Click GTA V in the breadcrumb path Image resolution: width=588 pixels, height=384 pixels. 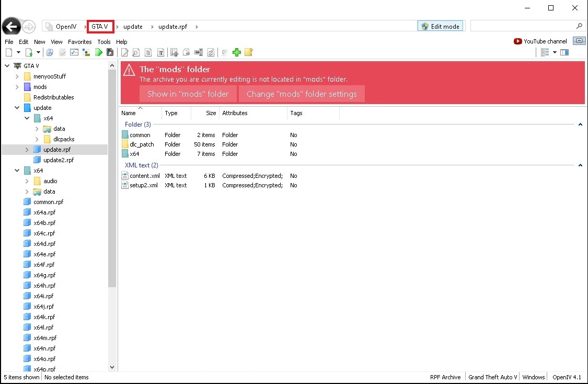tap(100, 27)
